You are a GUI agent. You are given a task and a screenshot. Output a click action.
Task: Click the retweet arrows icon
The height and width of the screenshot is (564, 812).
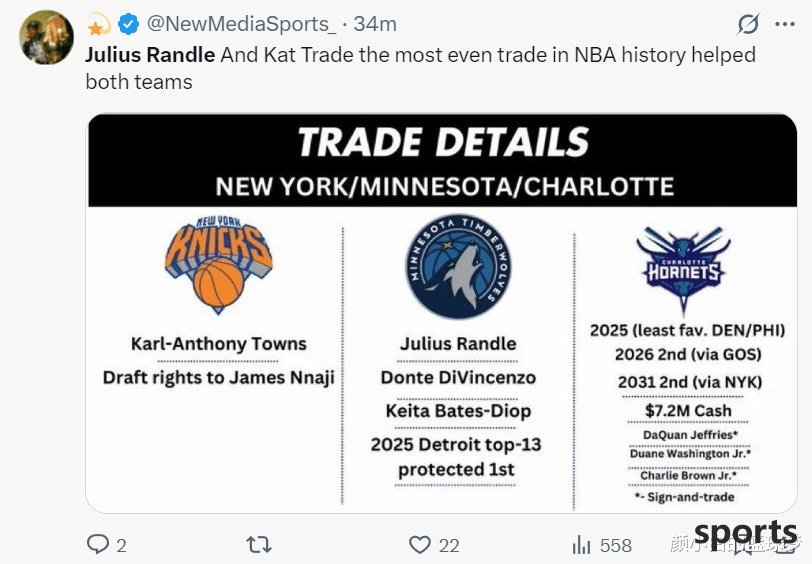click(258, 545)
